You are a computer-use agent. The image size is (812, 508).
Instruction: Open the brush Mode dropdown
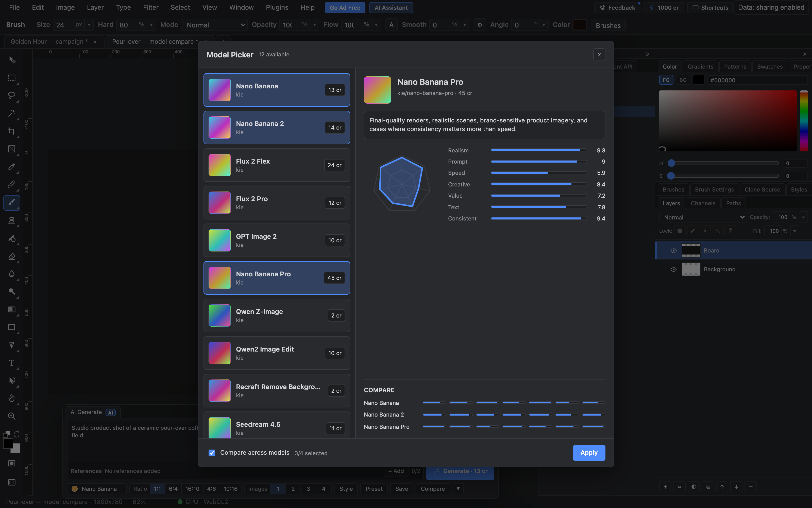pos(214,25)
